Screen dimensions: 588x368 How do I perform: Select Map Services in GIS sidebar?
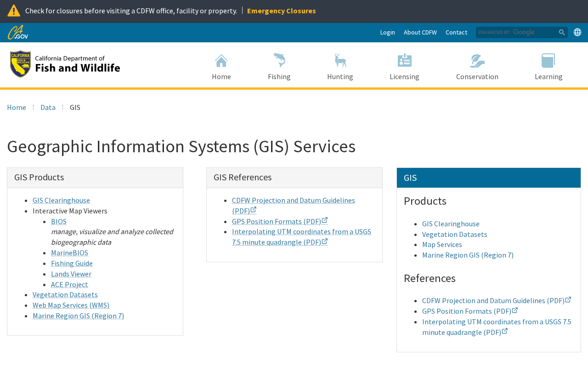click(x=442, y=245)
